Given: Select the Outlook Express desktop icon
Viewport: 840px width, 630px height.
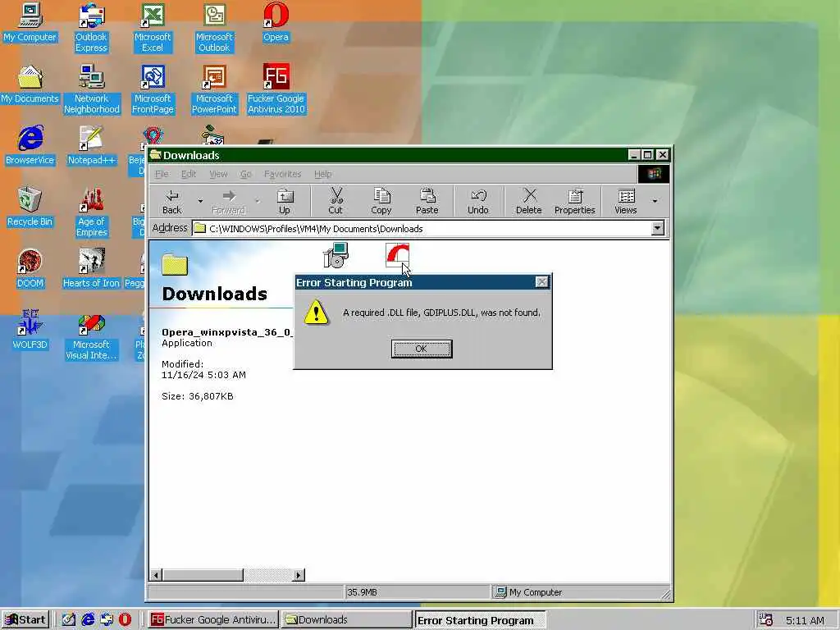Looking at the screenshot, I should 91,28.
